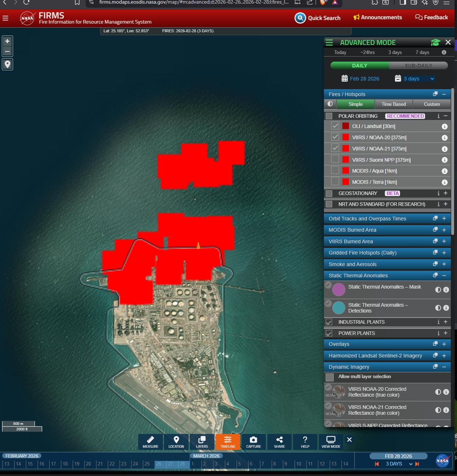Select the 7 days time range
The height and width of the screenshot is (476, 457).
point(422,52)
